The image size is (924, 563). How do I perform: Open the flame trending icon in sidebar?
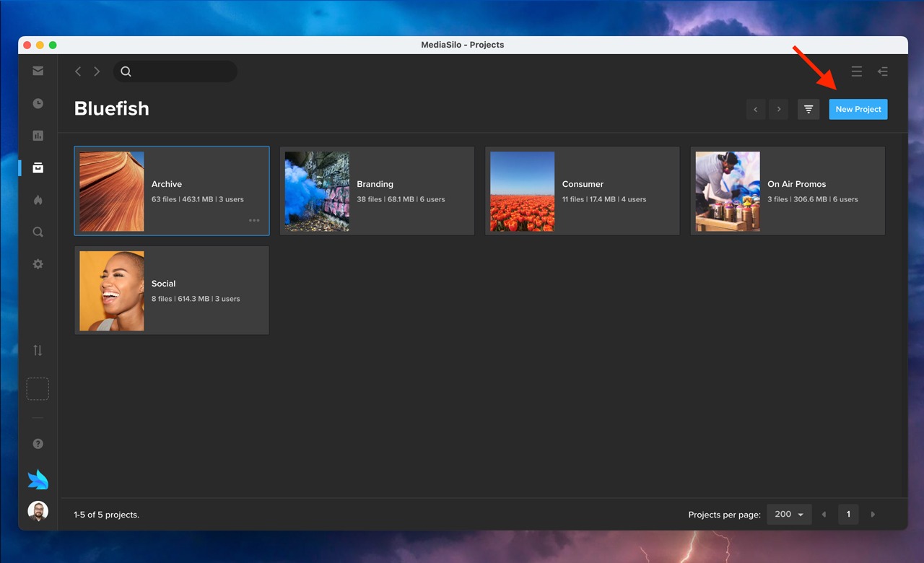38,200
